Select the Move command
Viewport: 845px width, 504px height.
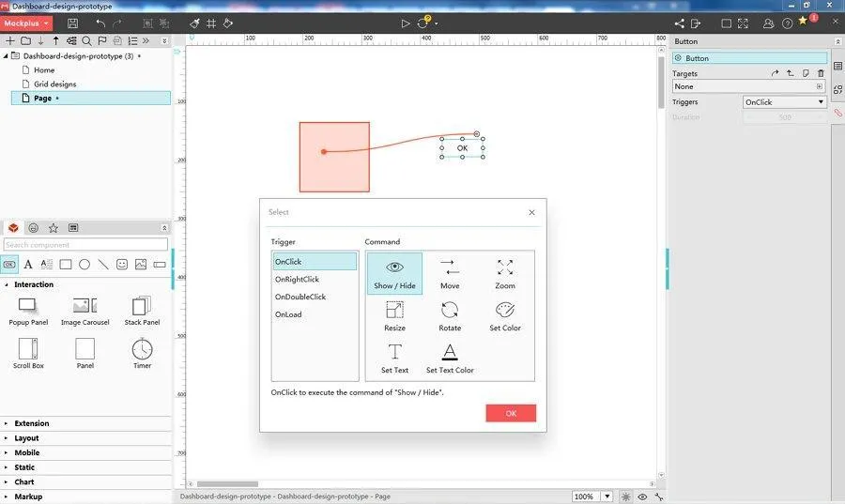(450, 274)
